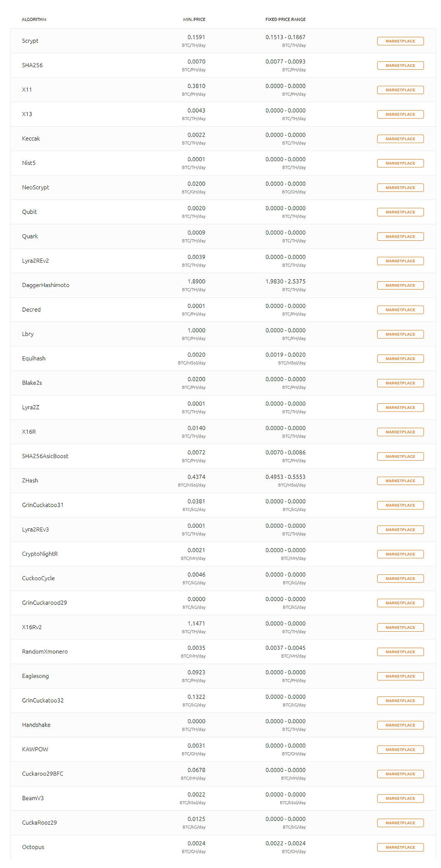Open the Marketplace for SHA256AsicBoost
The width and height of the screenshot is (441, 868).
[x=400, y=456]
